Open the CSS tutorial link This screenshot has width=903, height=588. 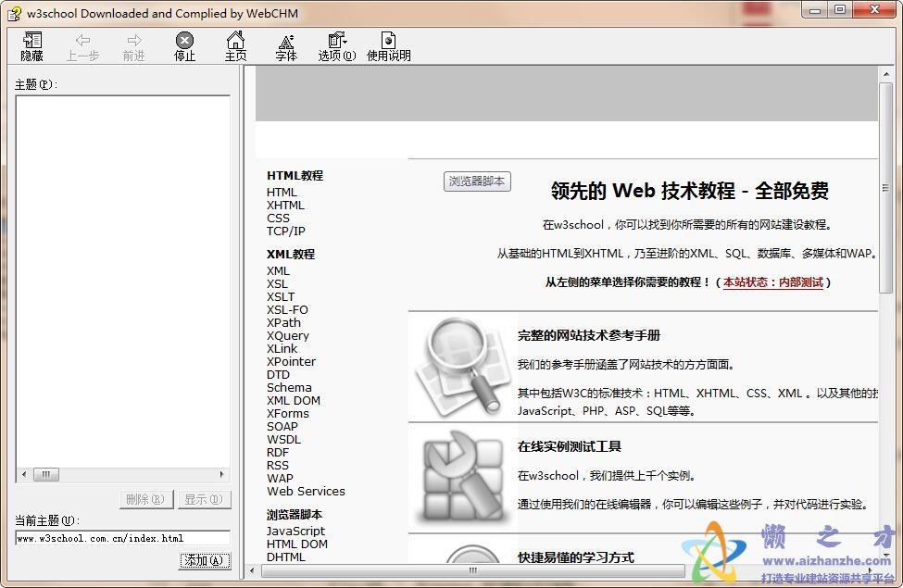[278, 218]
